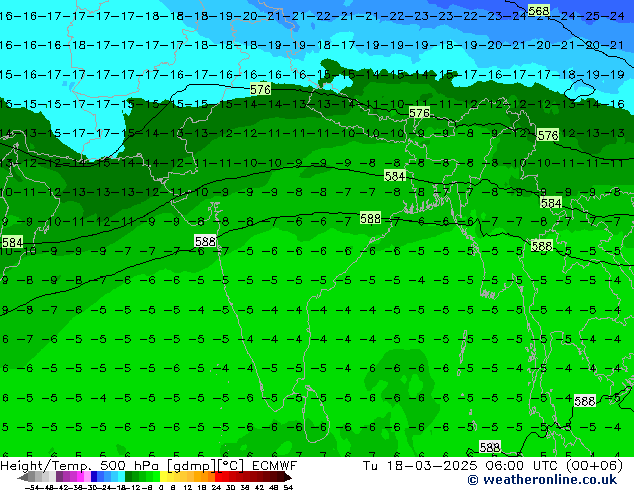Click the title text "Height/Temp. 500 hPa"

[x=80, y=466]
